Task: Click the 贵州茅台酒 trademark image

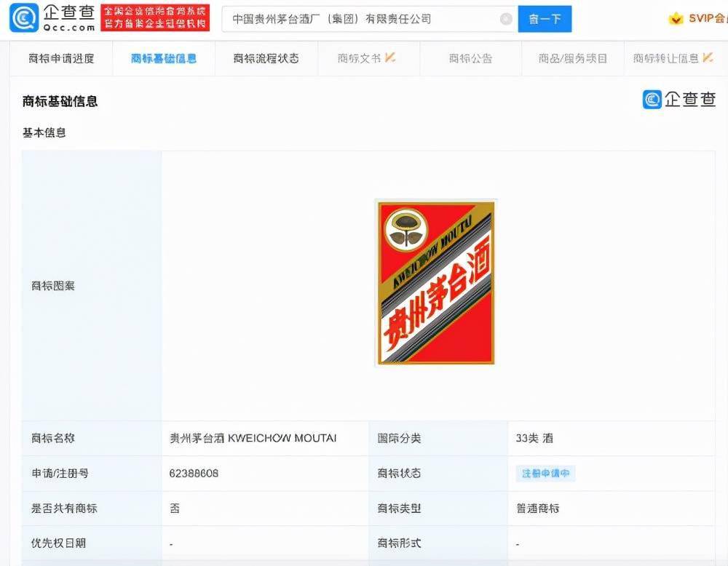Action: click(x=435, y=284)
